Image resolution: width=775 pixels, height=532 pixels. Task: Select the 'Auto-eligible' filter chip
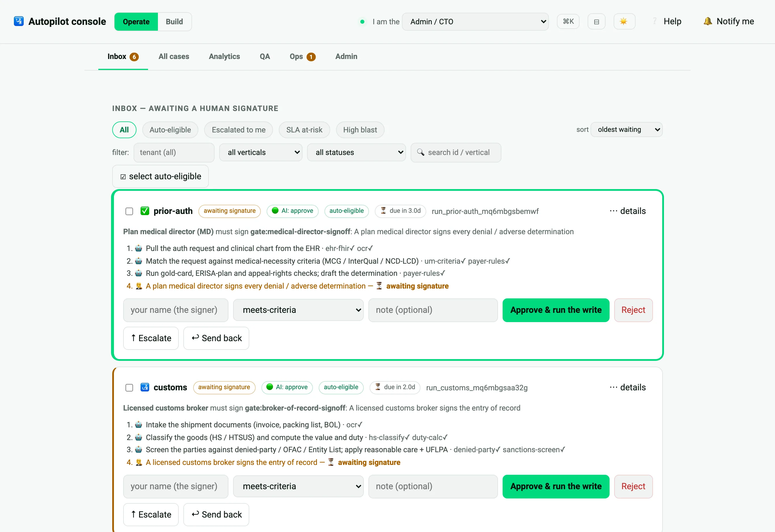click(170, 130)
